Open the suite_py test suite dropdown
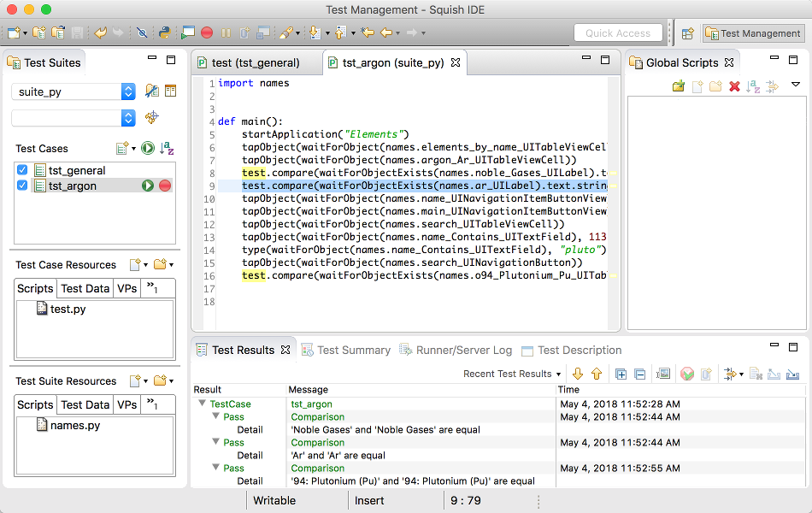The width and height of the screenshot is (812, 513). pyautogui.click(x=128, y=91)
